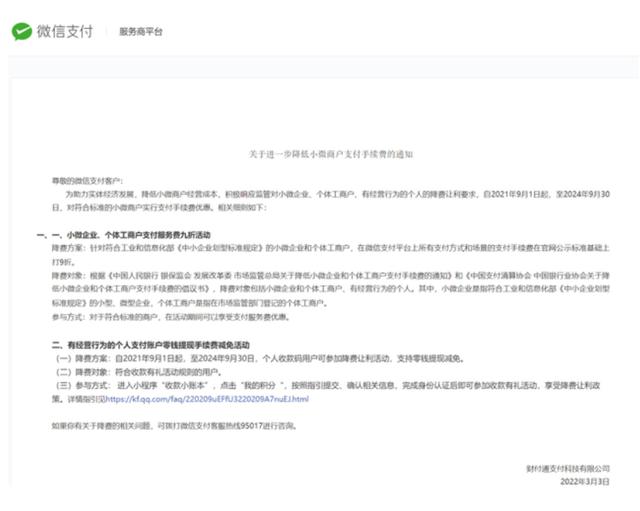Click the intro line mentioning 自2021年9月1日起

point(338,194)
